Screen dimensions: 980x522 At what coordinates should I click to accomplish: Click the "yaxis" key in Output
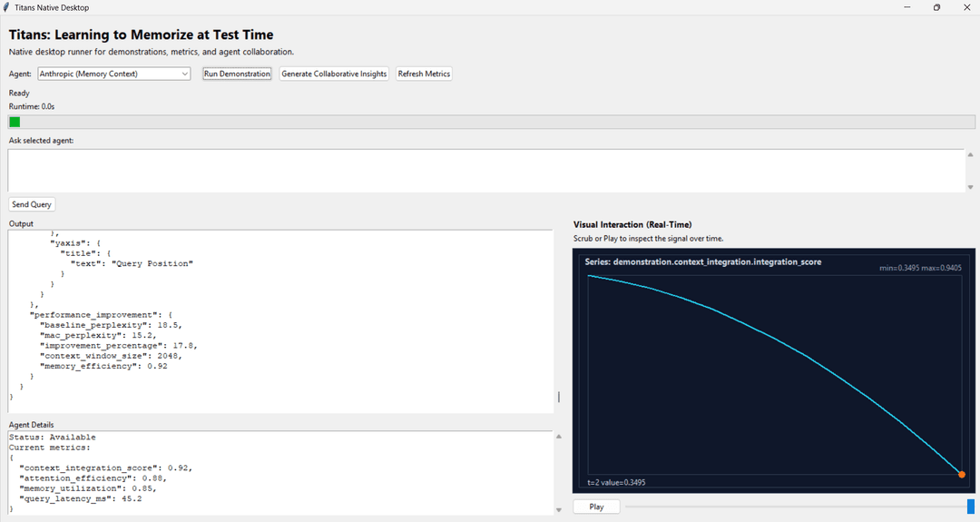68,243
